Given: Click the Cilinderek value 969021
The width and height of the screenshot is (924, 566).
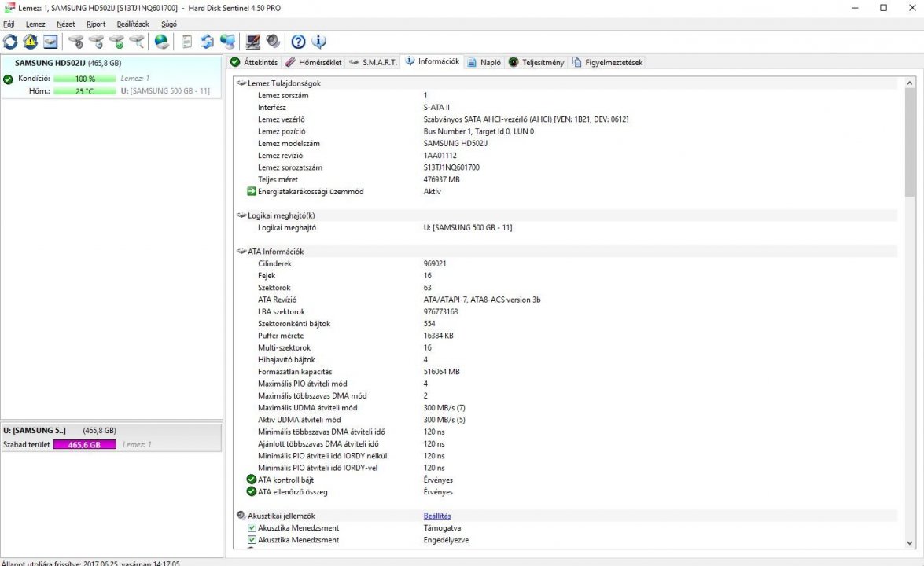Looking at the screenshot, I should click(x=435, y=264).
